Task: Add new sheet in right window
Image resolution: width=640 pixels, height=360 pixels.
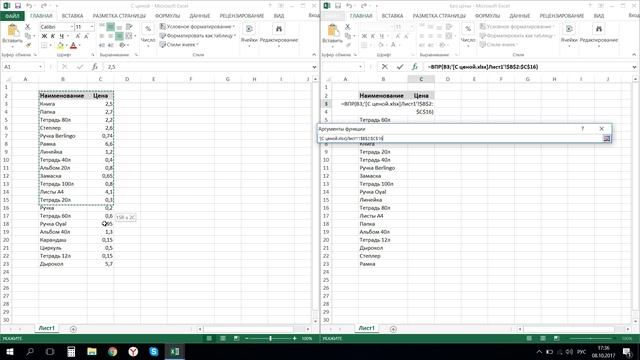Action: pyautogui.click(x=393, y=329)
